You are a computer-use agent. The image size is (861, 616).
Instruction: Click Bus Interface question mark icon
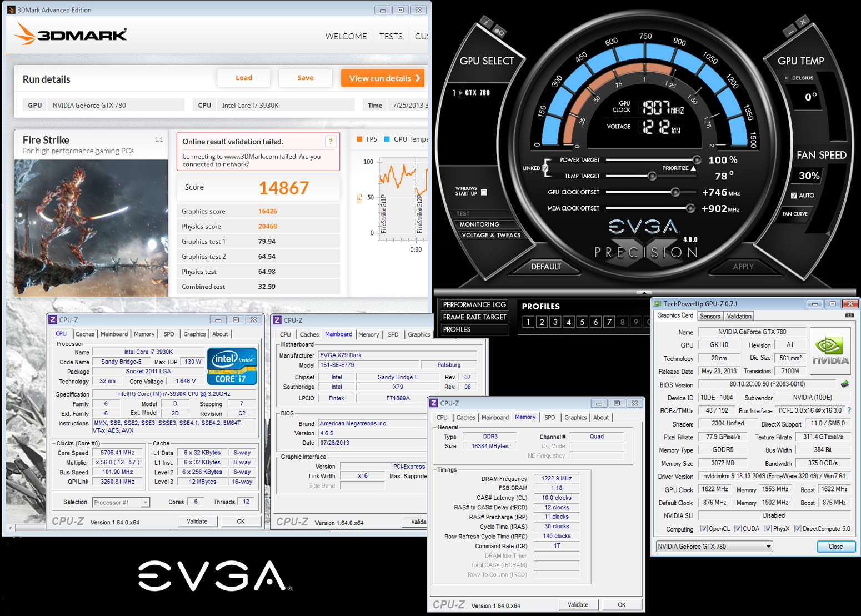tap(849, 410)
